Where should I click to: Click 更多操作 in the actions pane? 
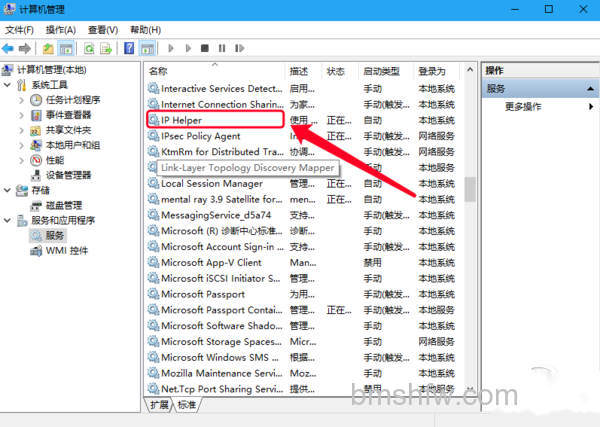(x=523, y=106)
